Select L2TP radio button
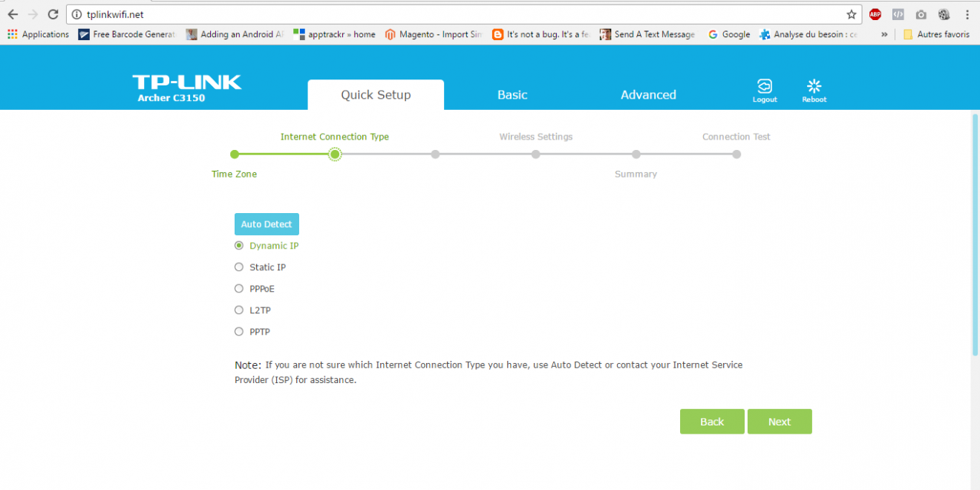Image resolution: width=980 pixels, height=490 pixels. coord(239,310)
